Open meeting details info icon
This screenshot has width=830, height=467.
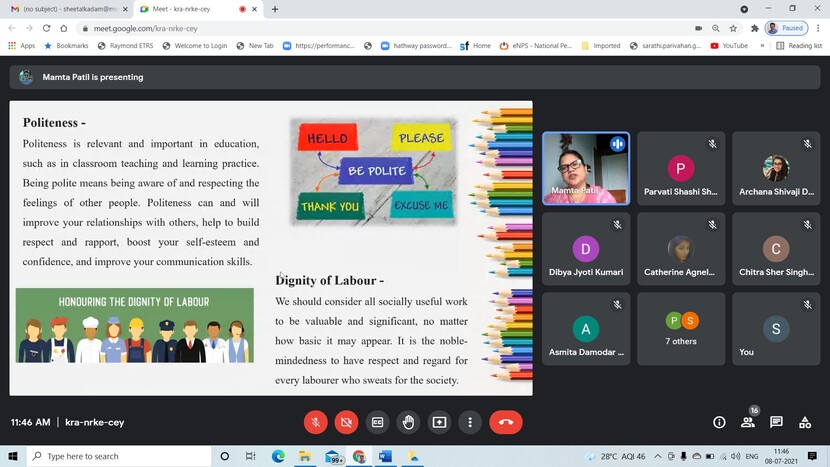(719, 422)
